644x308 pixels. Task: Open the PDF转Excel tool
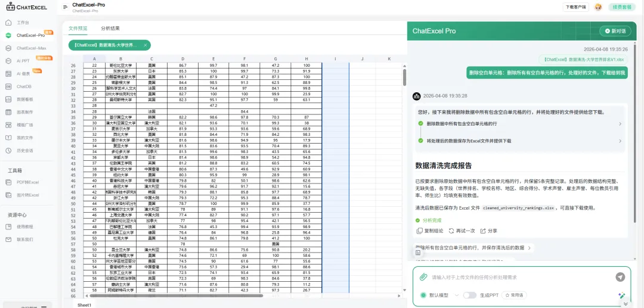point(27,182)
